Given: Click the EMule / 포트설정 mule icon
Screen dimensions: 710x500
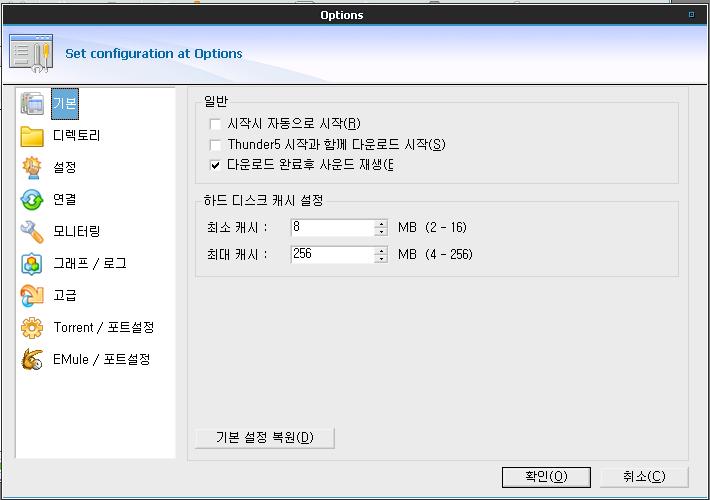Looking at the screenshot, I should pyautogui.click(x=32, y=360).
